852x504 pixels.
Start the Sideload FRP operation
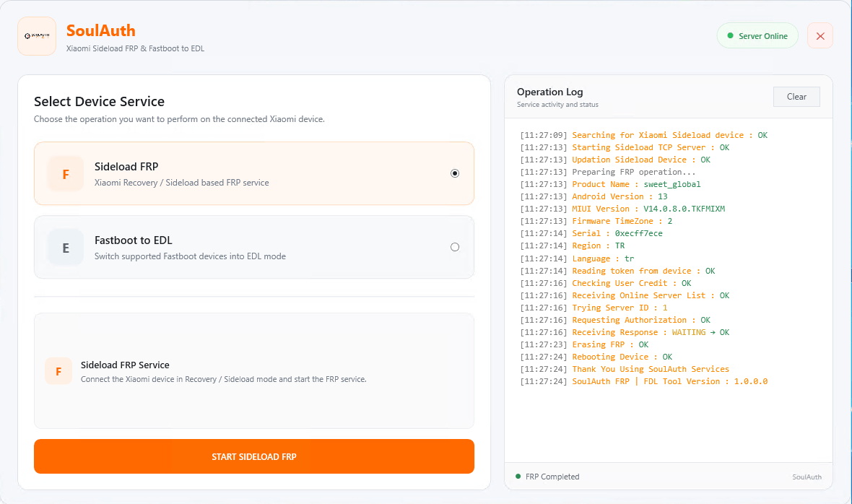253,456
